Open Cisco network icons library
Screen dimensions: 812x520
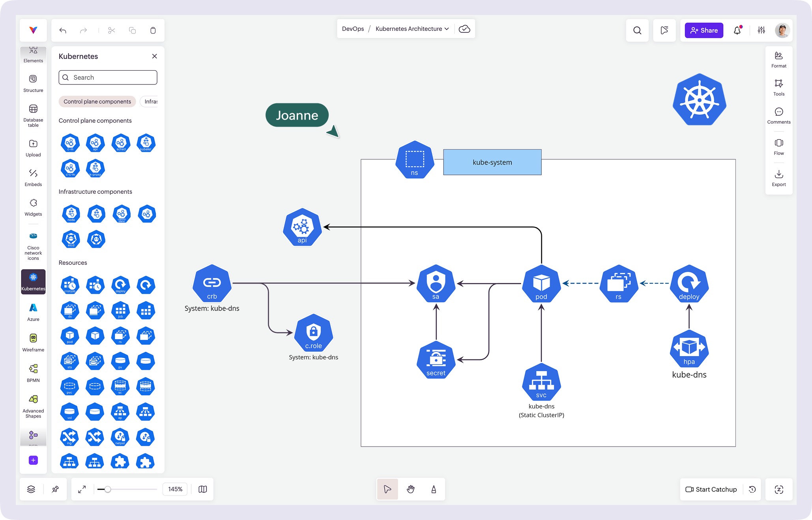point(33,246)
